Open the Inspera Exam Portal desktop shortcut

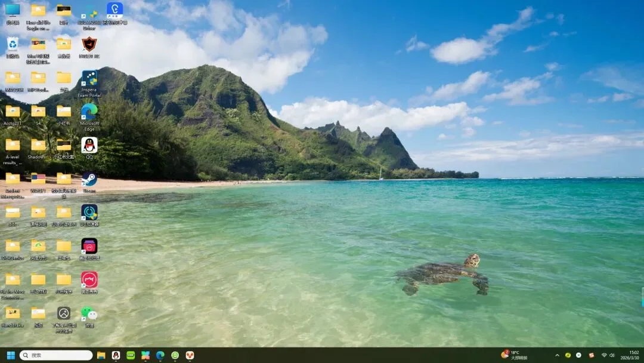(x=89, y=79)
